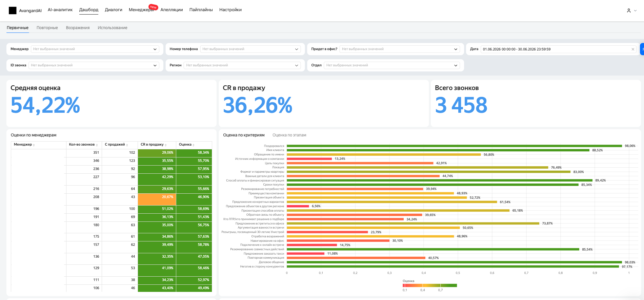The width and height of the screenshot is (644, 300).
Task: Click the Предложение заказать такси bar
Action: click(x=306, y=254)
